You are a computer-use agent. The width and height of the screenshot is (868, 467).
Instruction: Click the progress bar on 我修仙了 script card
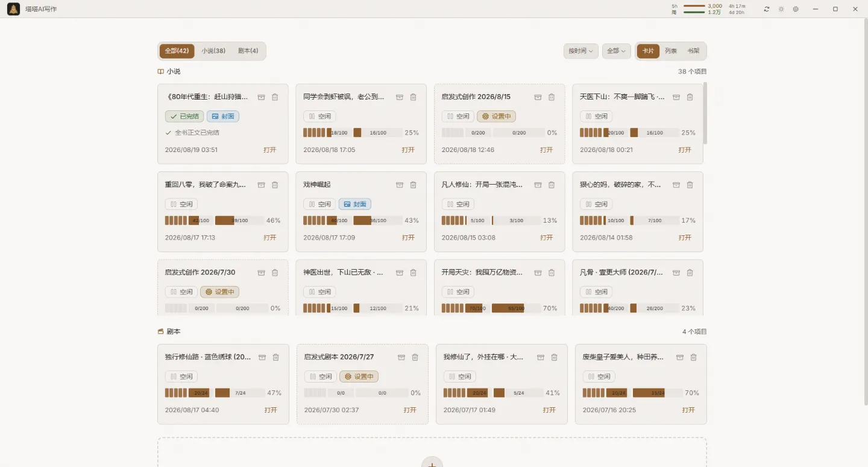[x=492, y=393]
